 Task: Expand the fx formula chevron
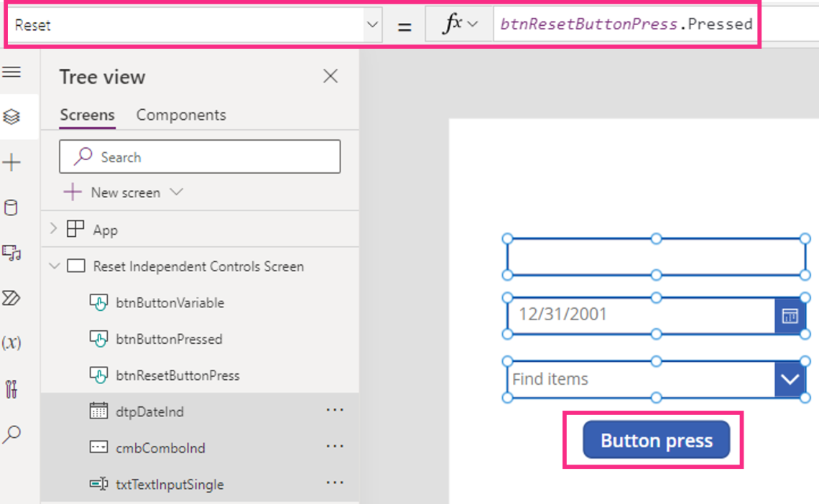pos(473,25)
